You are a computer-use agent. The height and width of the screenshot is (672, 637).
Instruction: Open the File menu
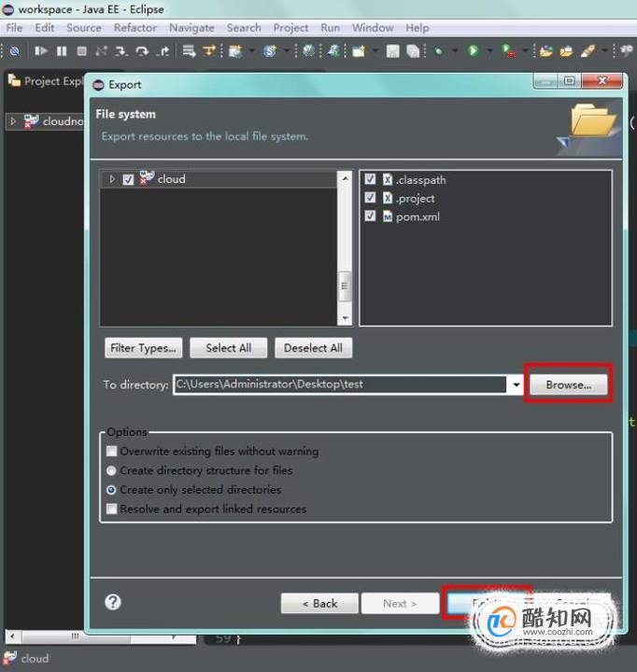tap(14, 28)
